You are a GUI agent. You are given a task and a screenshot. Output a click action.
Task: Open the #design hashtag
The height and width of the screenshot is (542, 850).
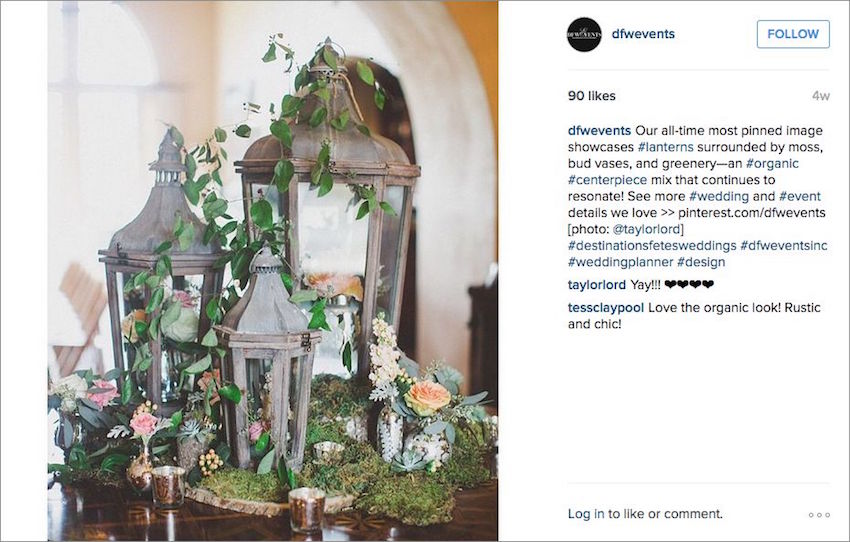tap(700, 262)
